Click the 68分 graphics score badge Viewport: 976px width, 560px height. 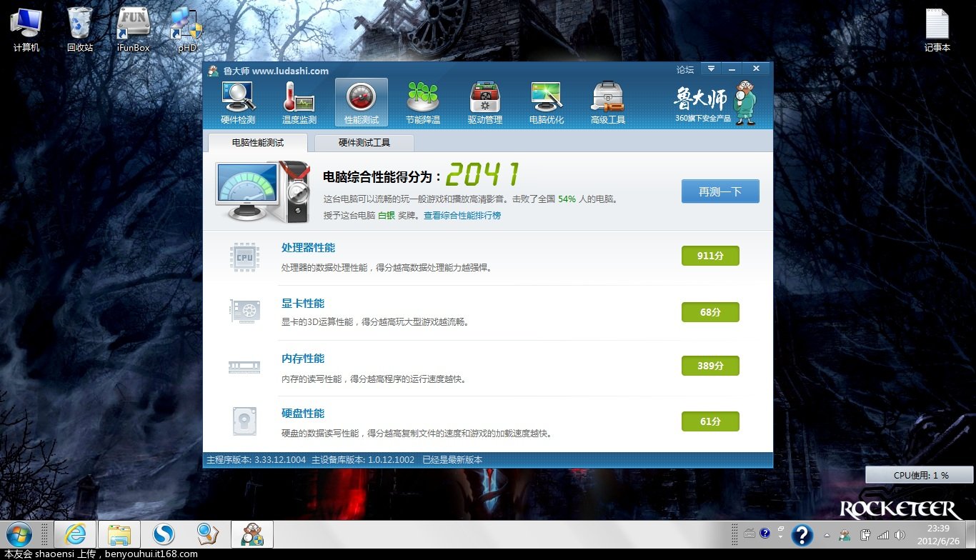[x=710, y=312]
